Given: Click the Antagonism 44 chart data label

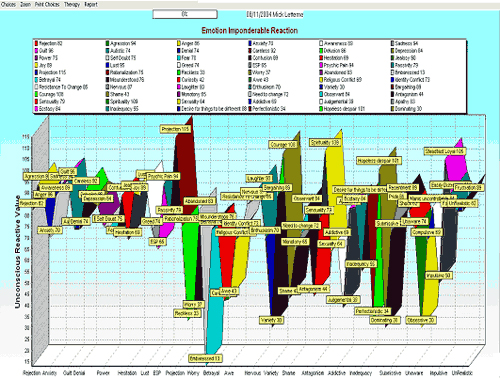Looking at the screenshot, I should (x=313, y=289).
